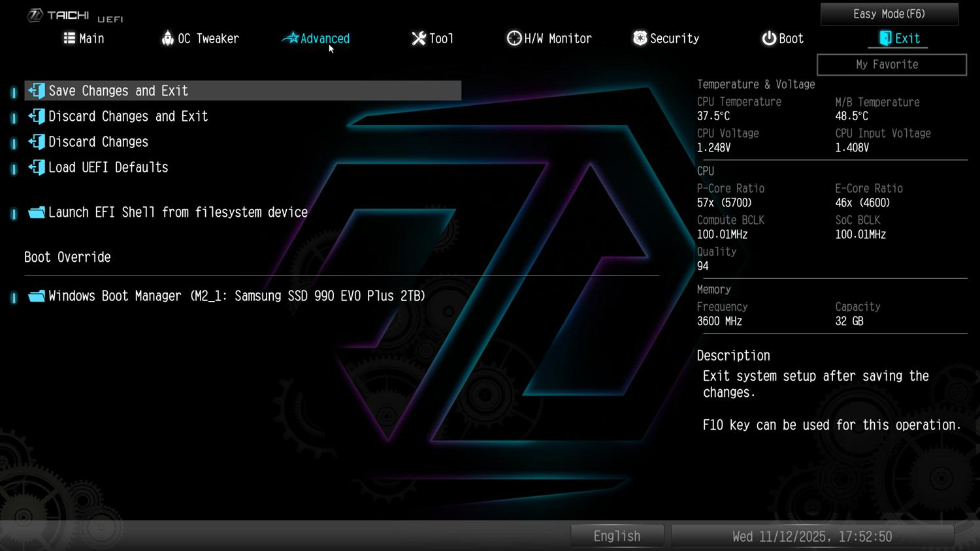Open My Favorite panel

[x=891, y=65]
